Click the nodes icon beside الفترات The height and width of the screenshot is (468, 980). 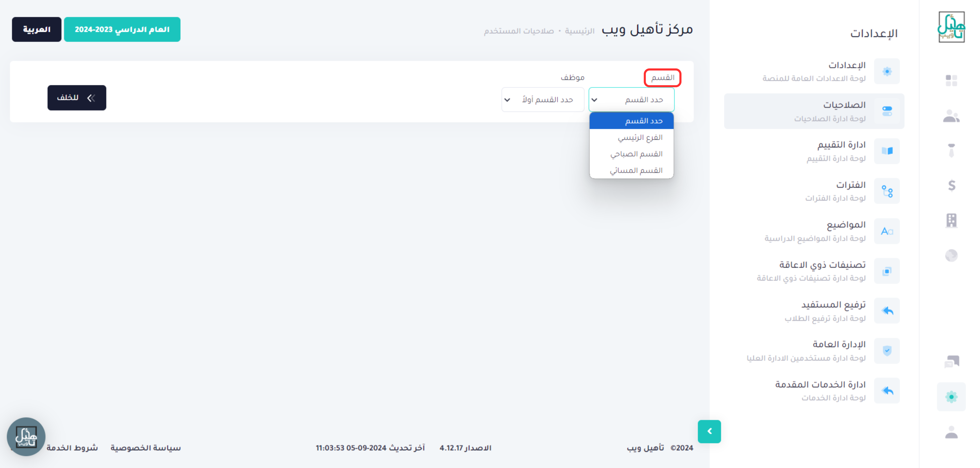click(x=887, y=191)
